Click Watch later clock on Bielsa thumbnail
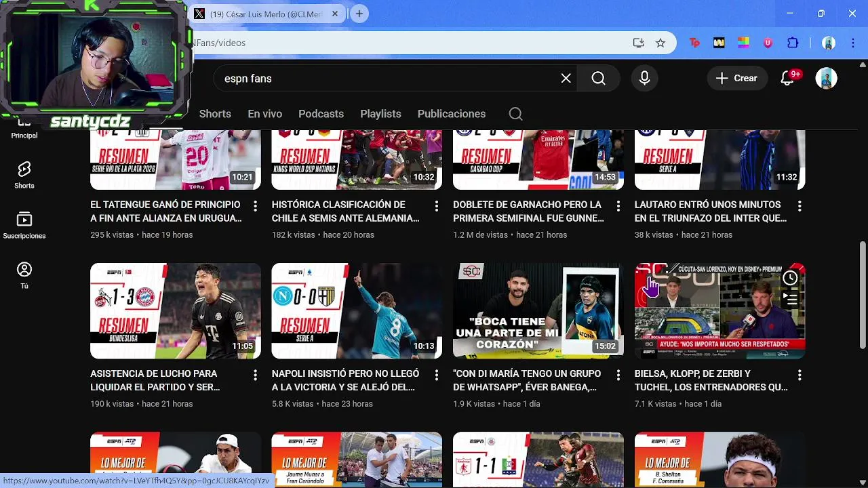 tap(790, 278)
